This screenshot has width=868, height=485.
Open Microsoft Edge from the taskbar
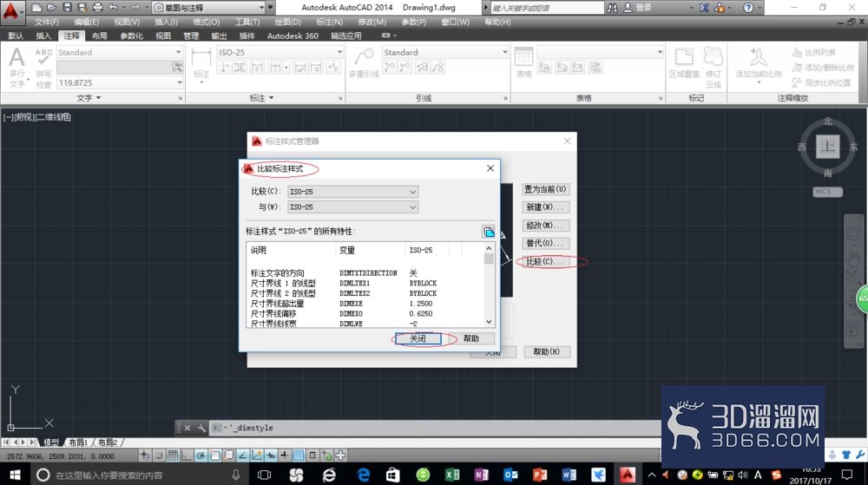pos(364,475)
